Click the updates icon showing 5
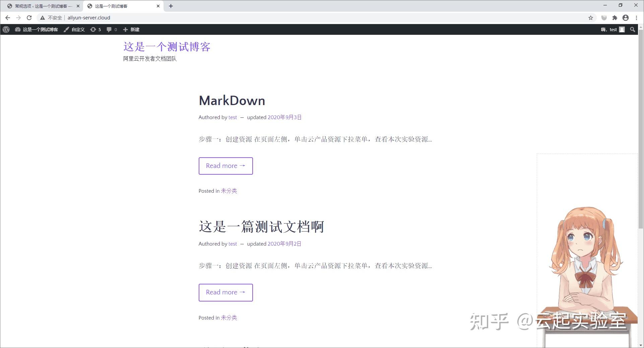 pyautogui.click(x=95, y=29)
